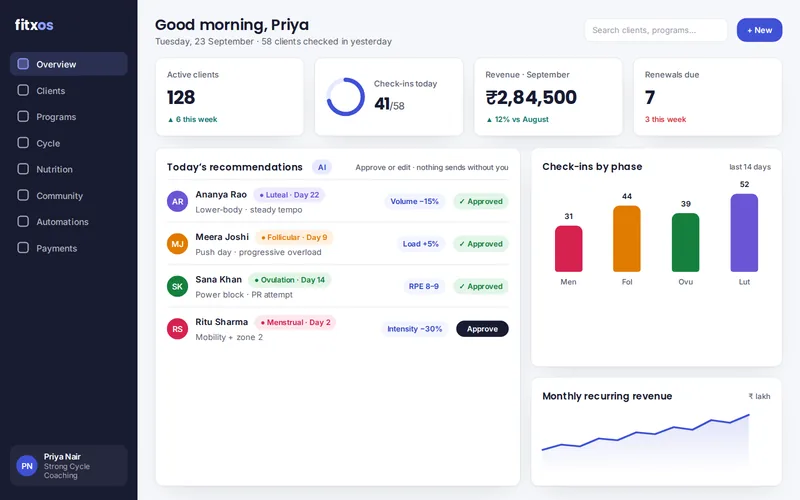Click the AI badge beside recommendations
The height and width of the screenshot is (500, 800).
(x=322, y=167)
